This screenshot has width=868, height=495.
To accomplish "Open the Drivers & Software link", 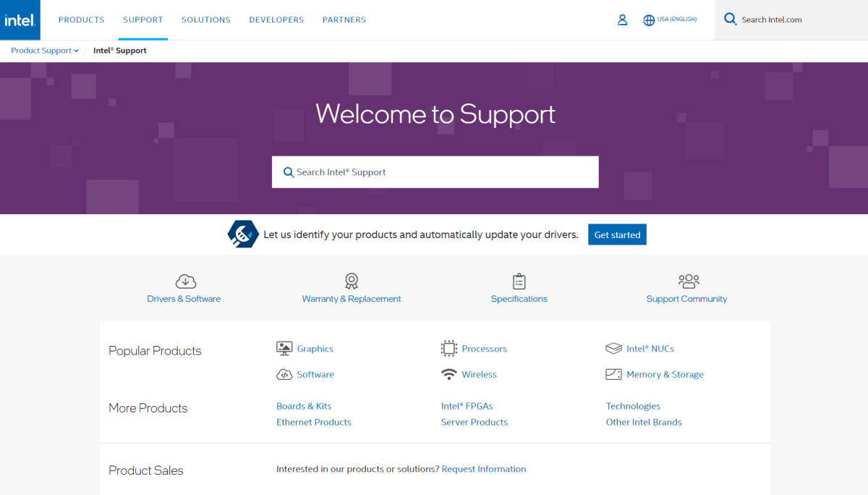I will [184, 299].
